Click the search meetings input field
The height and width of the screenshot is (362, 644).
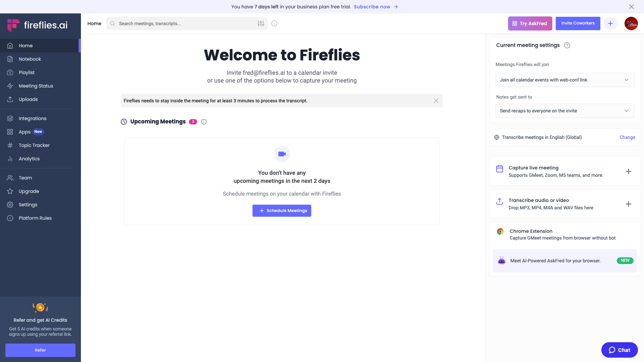pyautogui.click(x=185, y=23)
